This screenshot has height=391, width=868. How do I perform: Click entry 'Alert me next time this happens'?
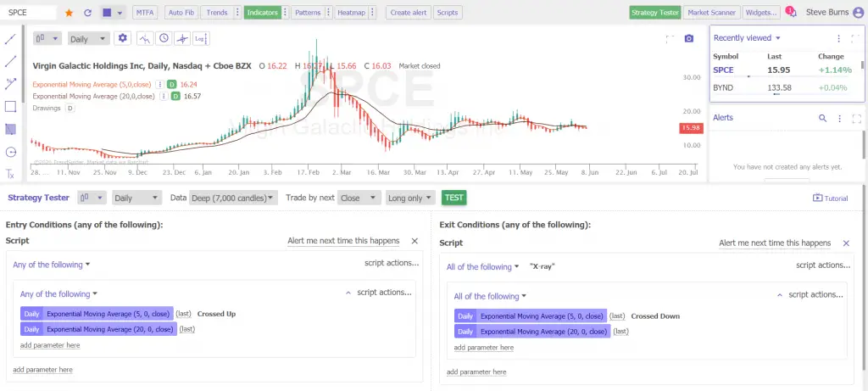coord(343,241)
